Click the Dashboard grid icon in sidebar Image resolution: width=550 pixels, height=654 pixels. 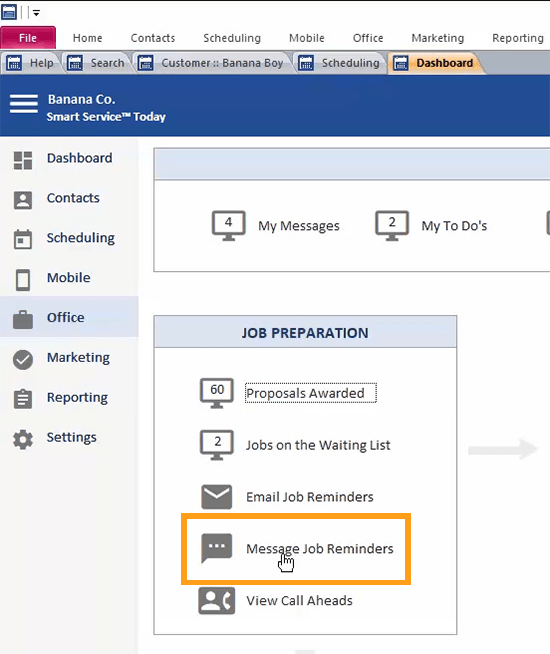tap(23, 160)
